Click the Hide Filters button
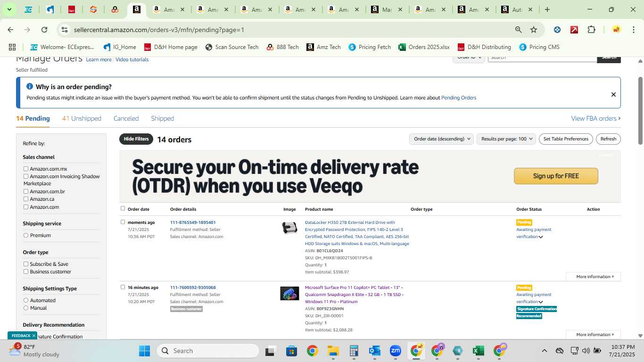Image resolution: width=644 pixels, height=362 pixels. 136,139
